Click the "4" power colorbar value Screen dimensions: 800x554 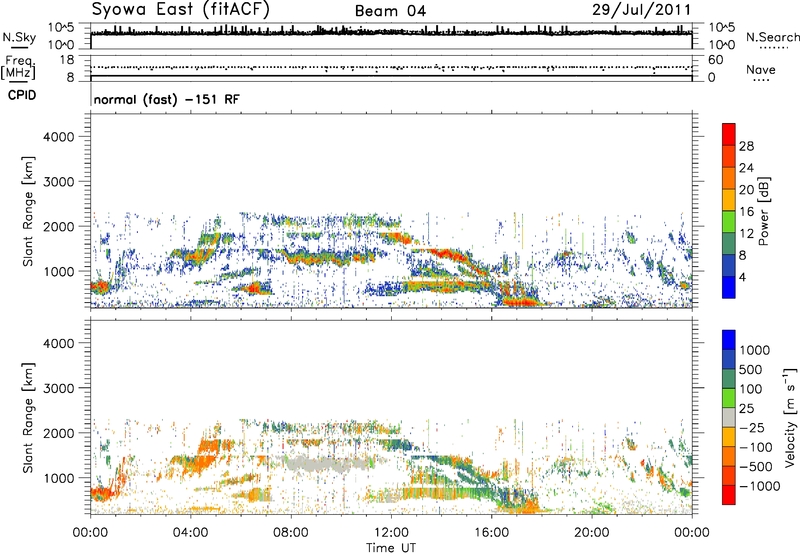click(742, 277)
